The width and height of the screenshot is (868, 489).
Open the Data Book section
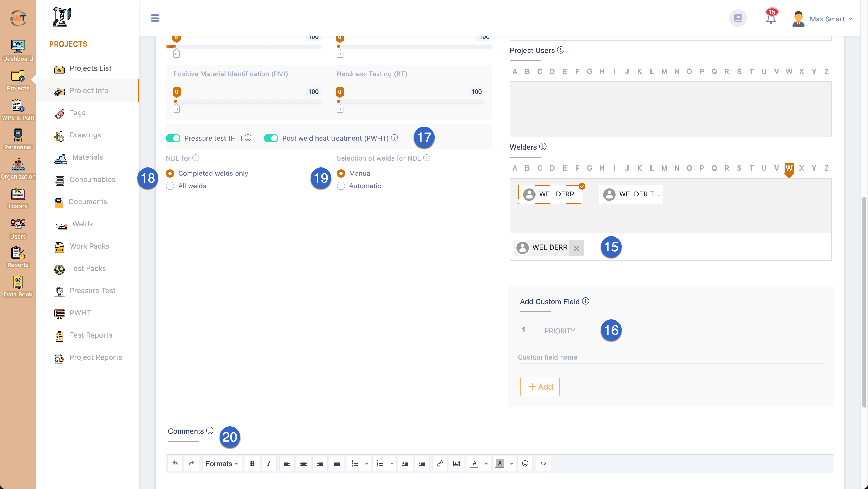coord(18,286)
